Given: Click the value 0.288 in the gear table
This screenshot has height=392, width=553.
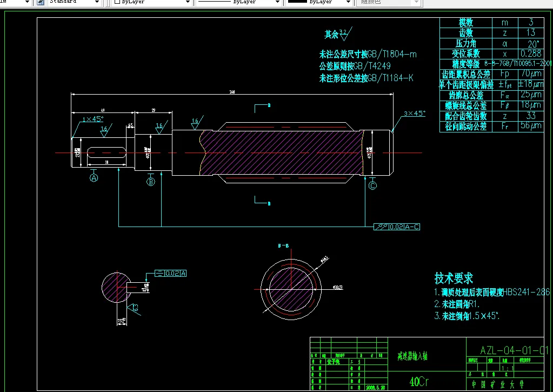Looking at the screenshot, I should click(x=531, y=54).
